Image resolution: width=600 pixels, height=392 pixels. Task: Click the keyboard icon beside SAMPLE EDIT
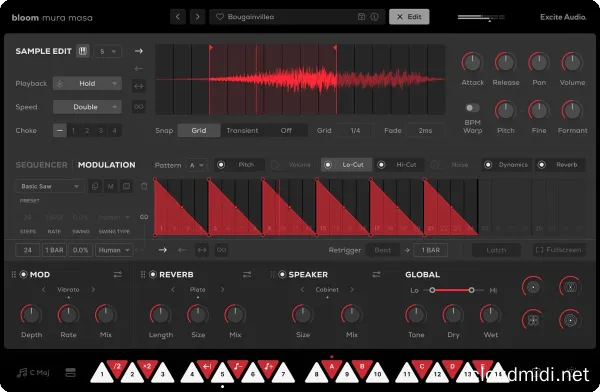[82, 51]
